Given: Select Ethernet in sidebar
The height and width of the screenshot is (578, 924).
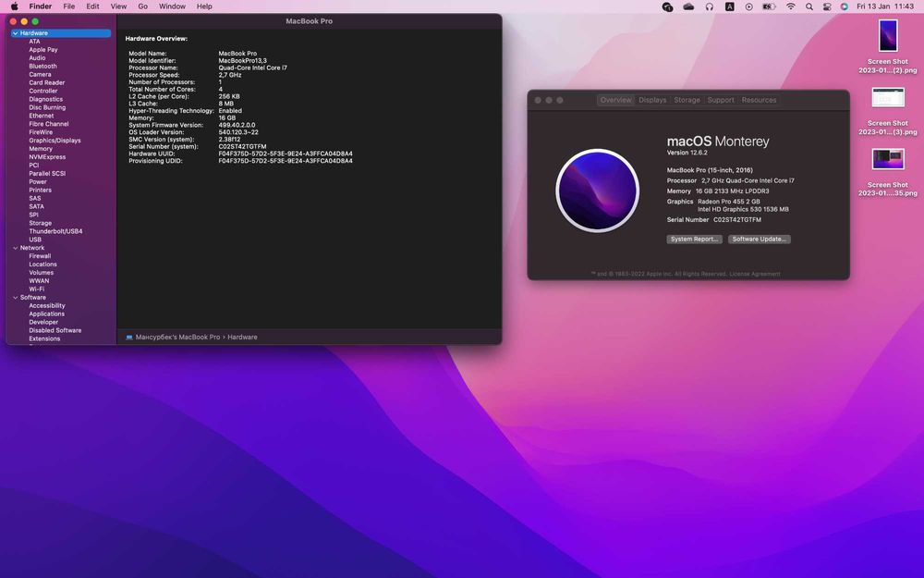Looking at the screenshot, I should 42,117.
